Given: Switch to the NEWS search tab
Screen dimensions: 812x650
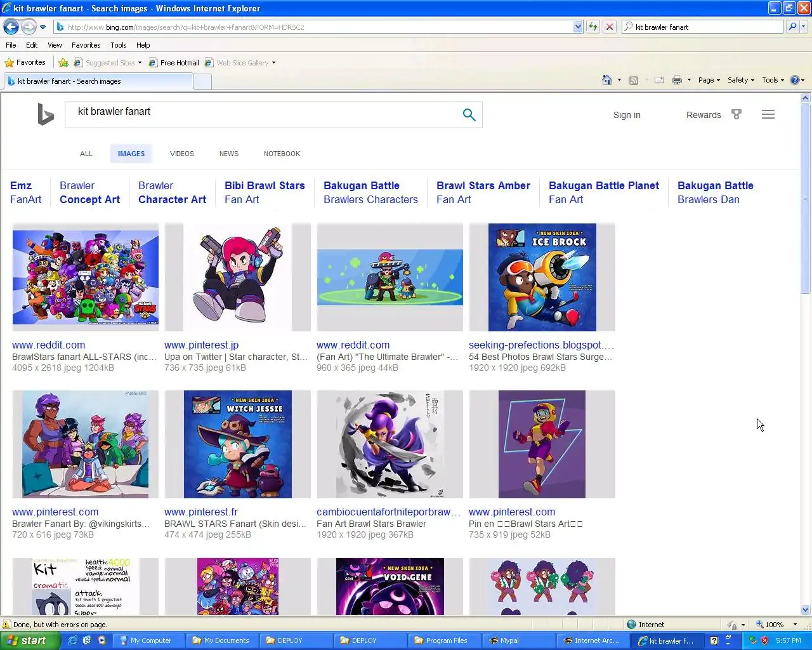Looking at the screenshot, I should [x=229, y=154].
